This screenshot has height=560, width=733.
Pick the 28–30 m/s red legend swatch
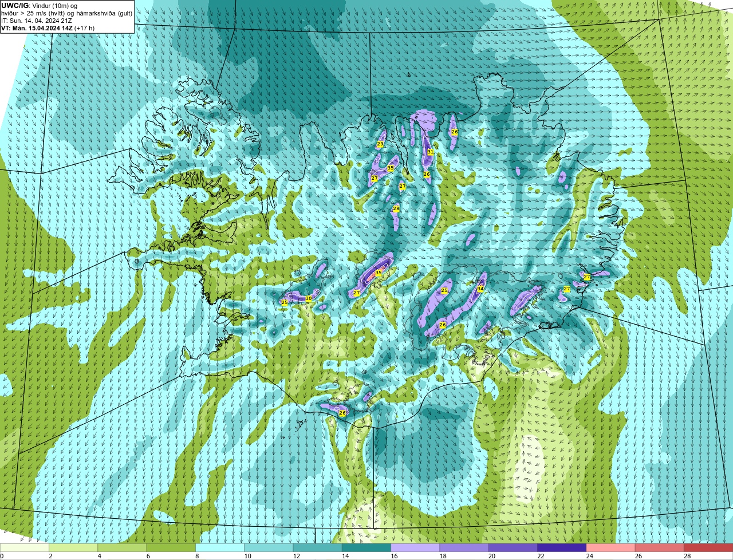(709, 547)
